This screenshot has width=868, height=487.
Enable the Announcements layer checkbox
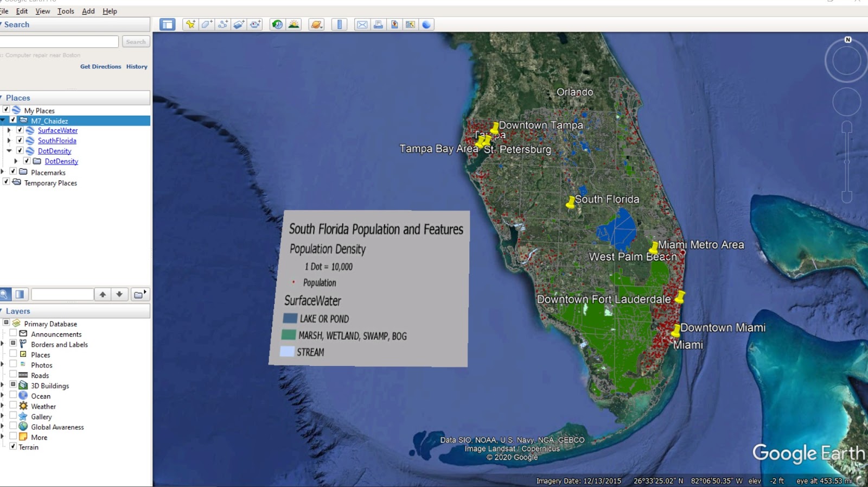13,333
